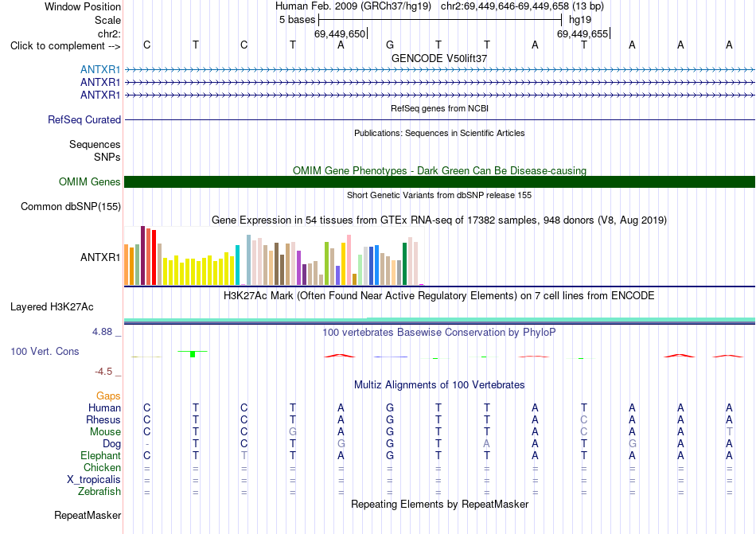
Task: Select the Chicken alignment row label
Action: tap(102, 467)
